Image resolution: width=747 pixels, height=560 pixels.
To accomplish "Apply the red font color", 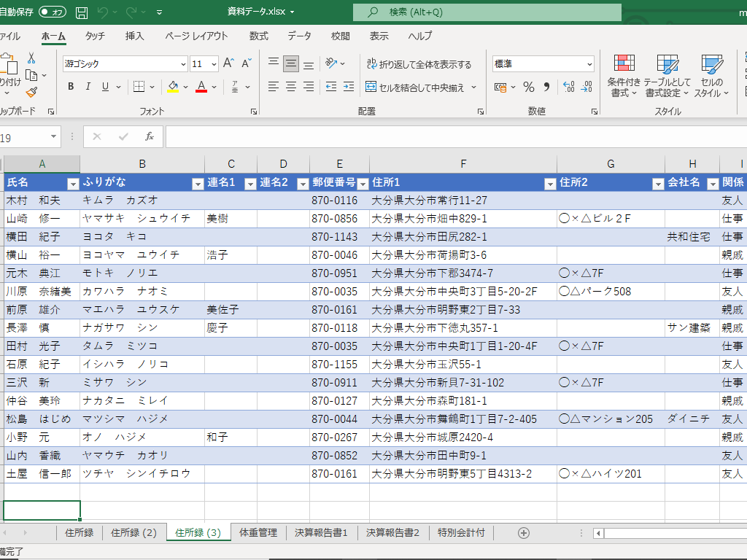I will tap(201, 87).
